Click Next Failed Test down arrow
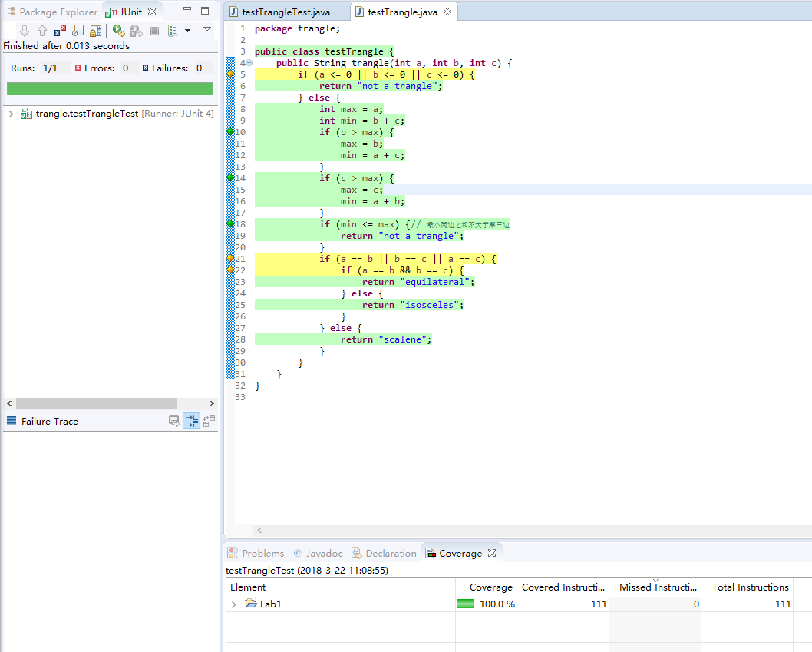This screenshot has width=812, height=652. (24, 31)
